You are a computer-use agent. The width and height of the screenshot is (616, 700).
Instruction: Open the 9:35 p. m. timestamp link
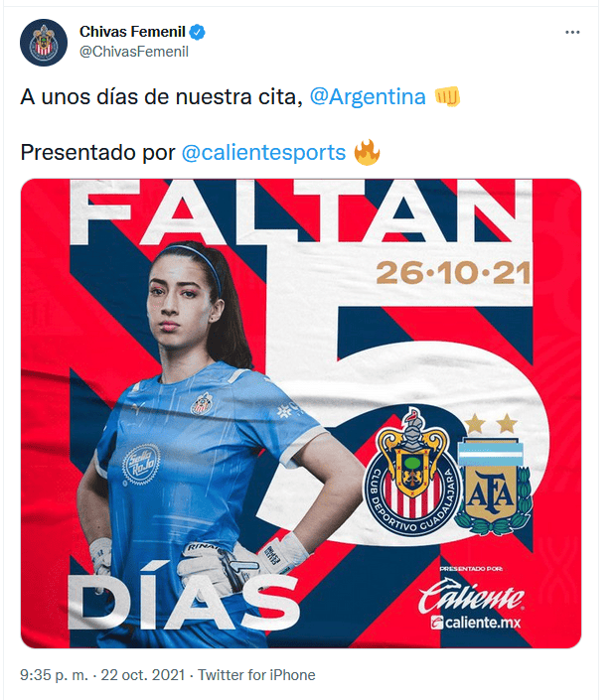54,674
